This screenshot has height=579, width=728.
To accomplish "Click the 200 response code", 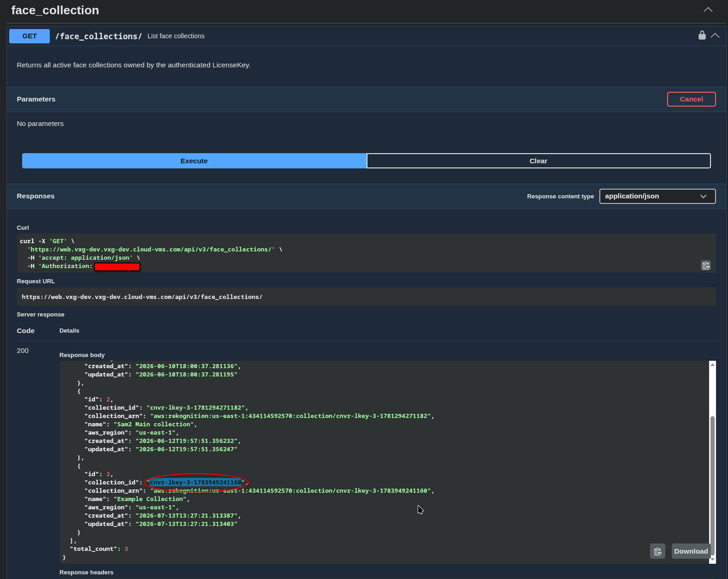I will click(23, 351).
